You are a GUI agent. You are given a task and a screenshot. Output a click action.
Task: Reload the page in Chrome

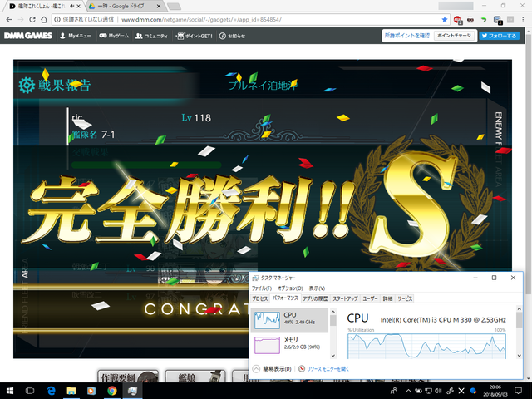(32, 20)
